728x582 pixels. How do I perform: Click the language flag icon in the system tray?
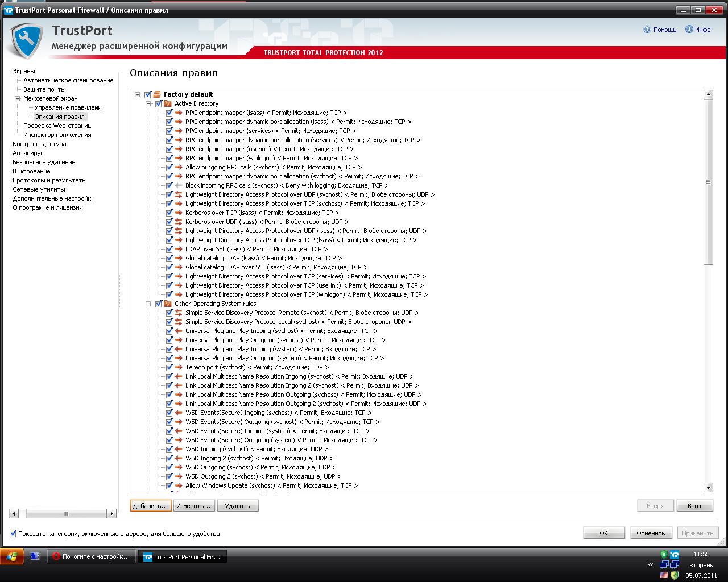[663, 575]
